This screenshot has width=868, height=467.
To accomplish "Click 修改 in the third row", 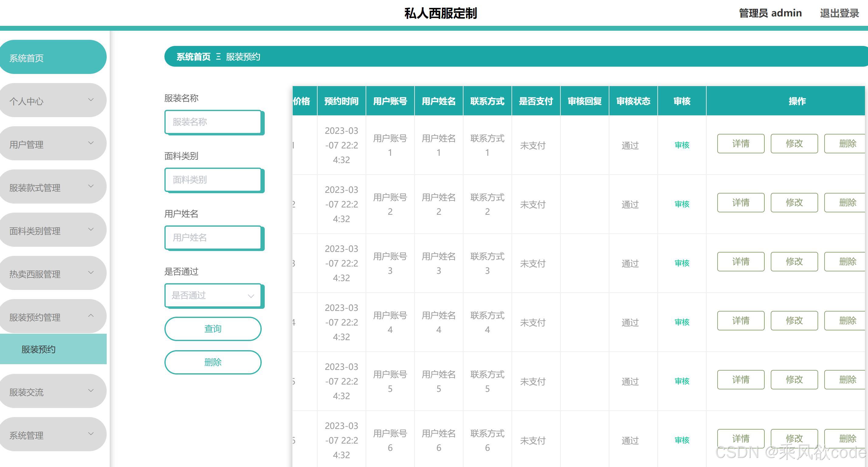I will pos(794,262).
